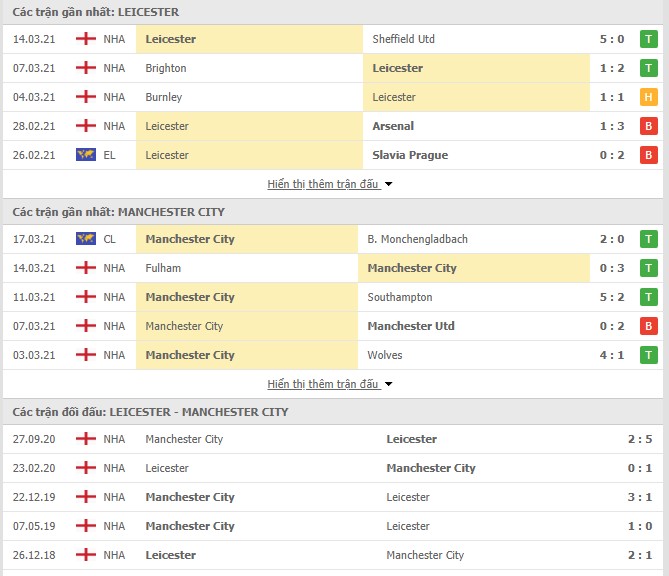The width and height of the screenshot is (669, 576).
Task: Select the Manchester City 5:2 Southampton score
Action: pos(612,297)
